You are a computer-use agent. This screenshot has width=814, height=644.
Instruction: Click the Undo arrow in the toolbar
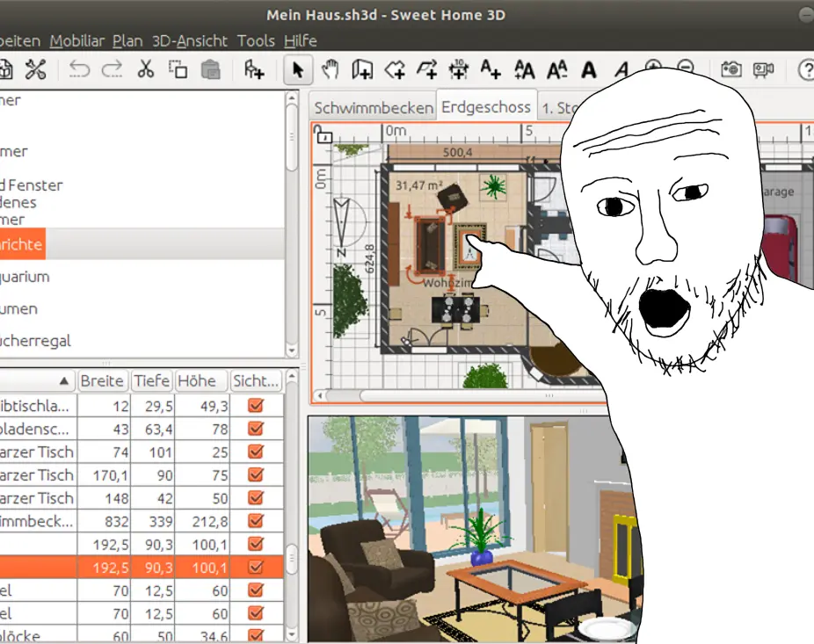[79, 69]
